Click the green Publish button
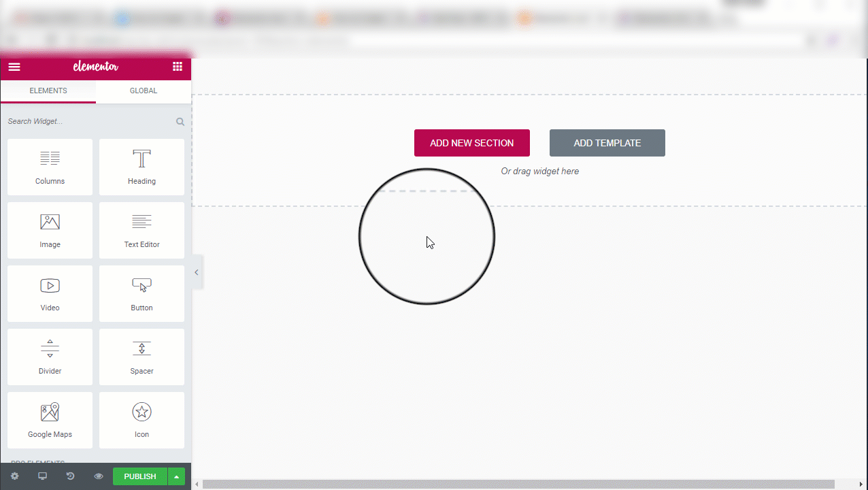The width and height of the screenshot is (868, 490). pyautogui.click(x=140, y=476)
